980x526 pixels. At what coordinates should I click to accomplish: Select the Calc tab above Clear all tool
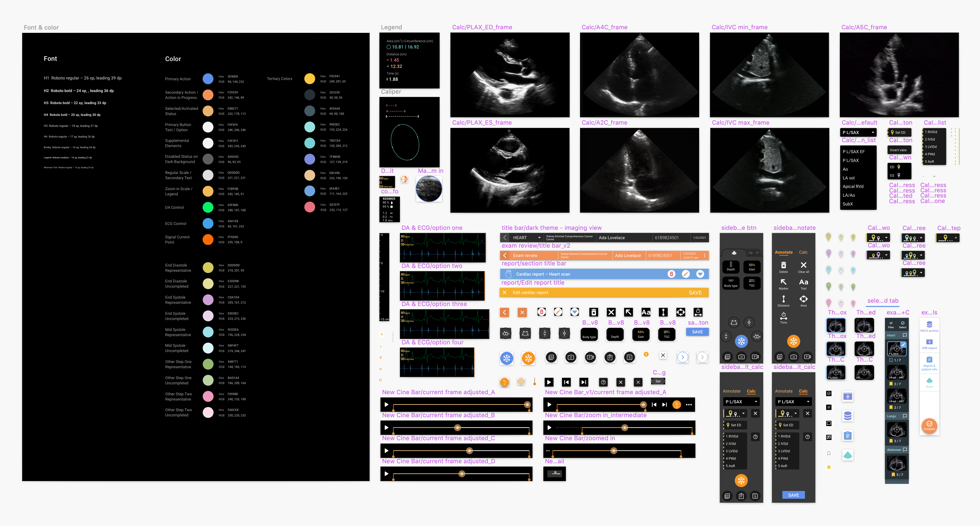pyautogui.click(x=803, y=252)
